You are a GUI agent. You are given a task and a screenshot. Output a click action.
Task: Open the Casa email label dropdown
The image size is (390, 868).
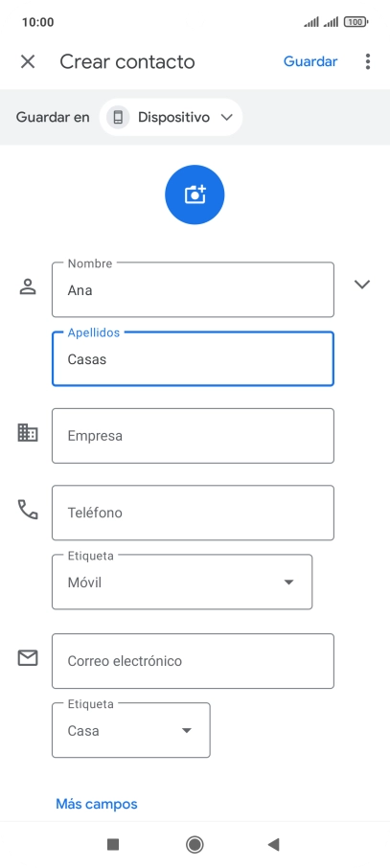pos(130,730)
